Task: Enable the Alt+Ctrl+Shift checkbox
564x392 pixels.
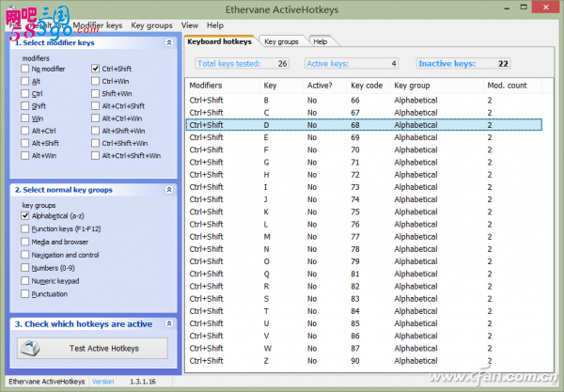Action: tap(95, 105)
